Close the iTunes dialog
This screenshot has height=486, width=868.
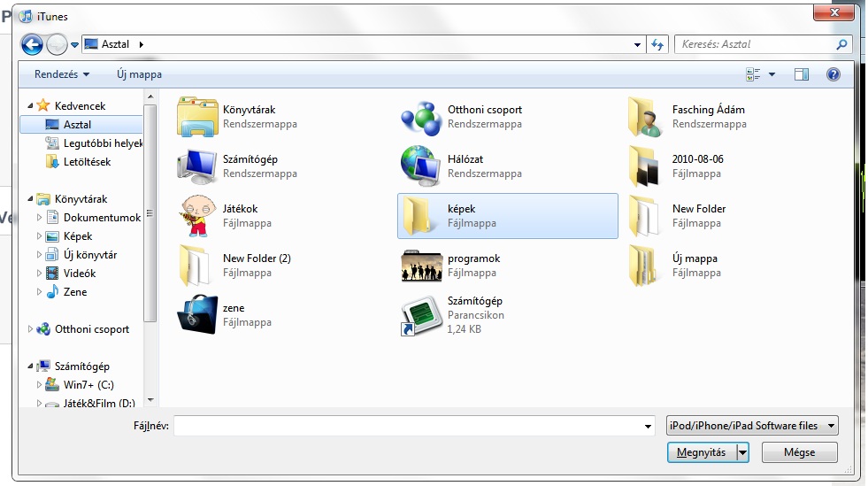coord(833,12)
